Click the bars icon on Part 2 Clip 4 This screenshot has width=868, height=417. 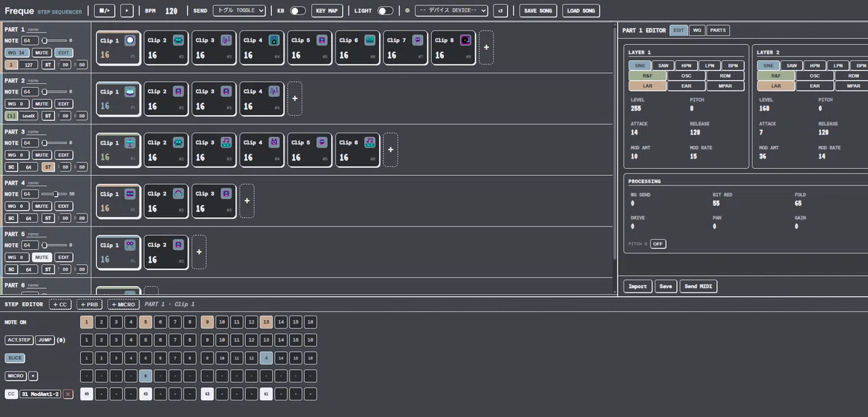pos(274,92)
